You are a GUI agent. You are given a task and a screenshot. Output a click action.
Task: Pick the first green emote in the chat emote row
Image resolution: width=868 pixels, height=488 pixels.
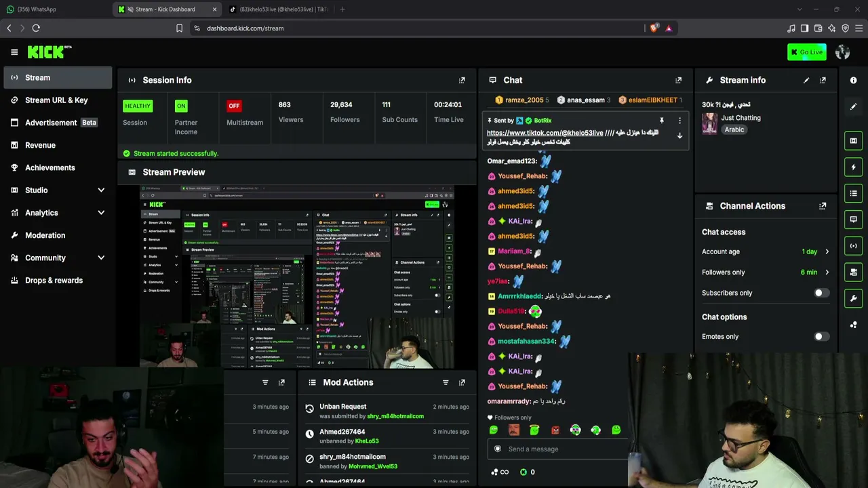(494, 430)
